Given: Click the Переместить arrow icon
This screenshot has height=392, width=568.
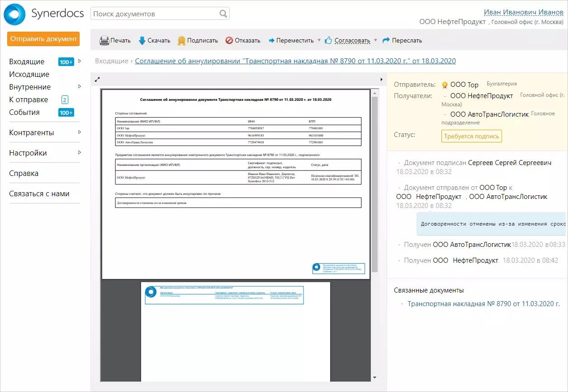Looking at the screenshot, I should pyautogui.click(x=272, y=41).
